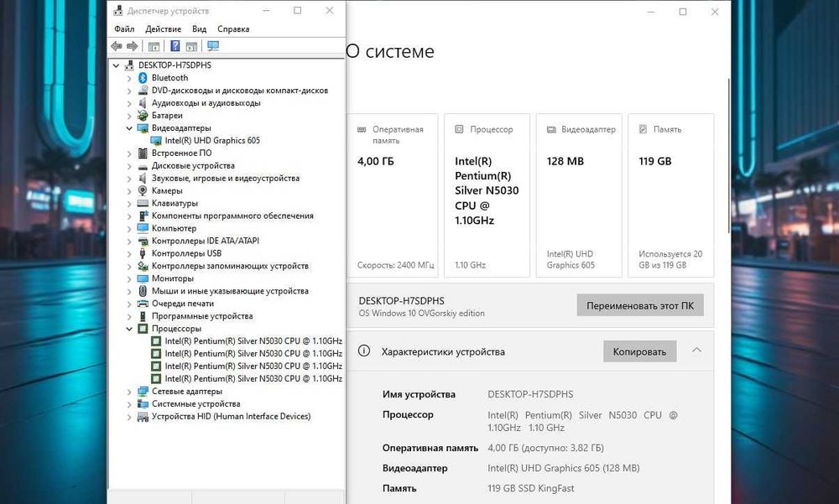Click the Intel(R) UHD Graphics 605 (128 MB) value
This screenshot has height=504, width=839.
(564, 468)
